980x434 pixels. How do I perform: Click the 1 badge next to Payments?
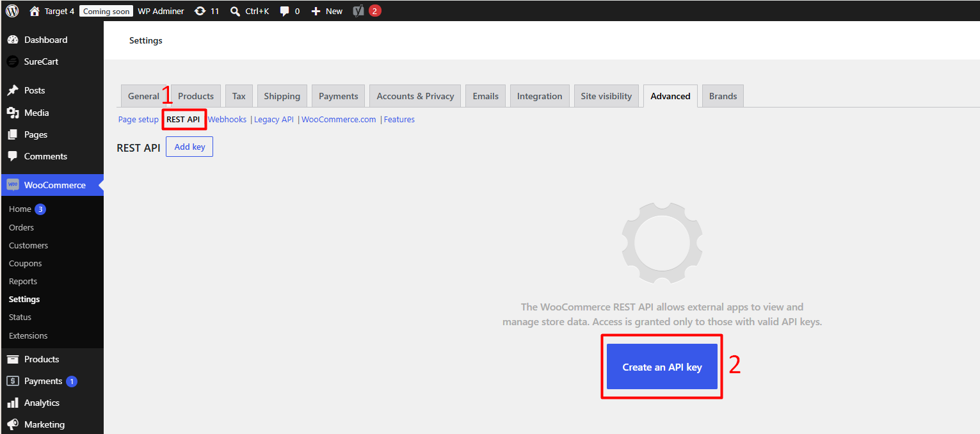72,382
